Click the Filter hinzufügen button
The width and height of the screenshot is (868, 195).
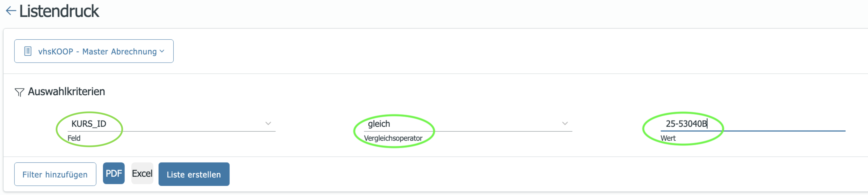pos(55,174)
